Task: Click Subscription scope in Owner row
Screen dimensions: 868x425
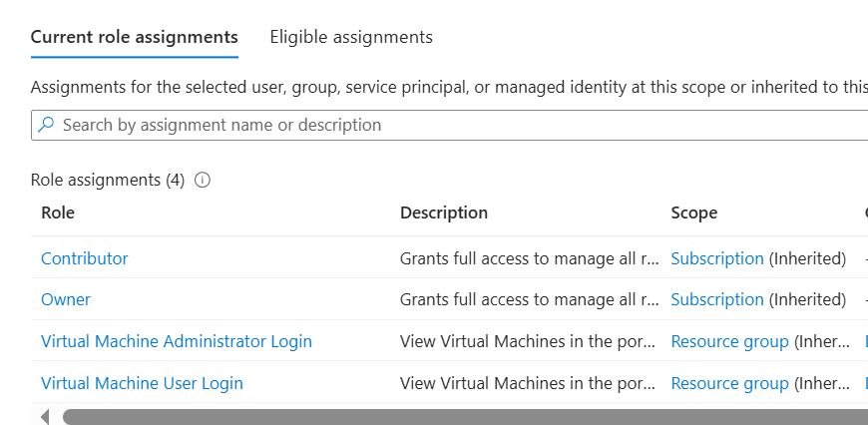Action: click(717, 299)
